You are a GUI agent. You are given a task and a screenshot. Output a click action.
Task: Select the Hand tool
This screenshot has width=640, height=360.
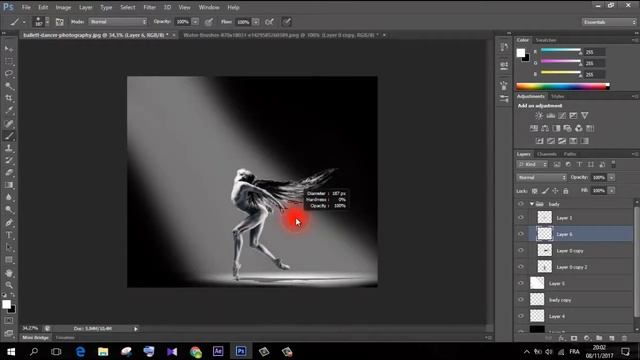tap(9, 273)
